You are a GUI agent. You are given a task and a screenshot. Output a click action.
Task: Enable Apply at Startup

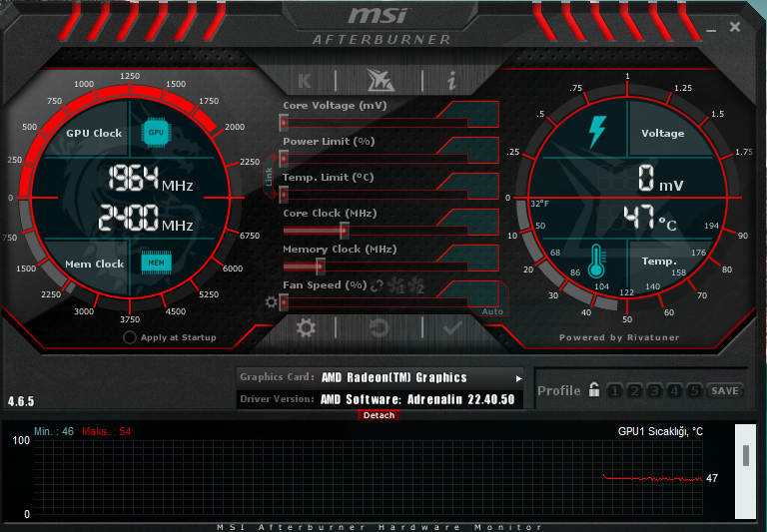coord(130,337)
